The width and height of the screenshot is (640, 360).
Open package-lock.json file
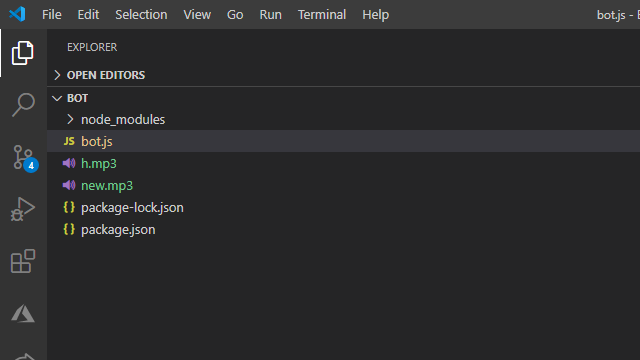[x=132, y=207]
